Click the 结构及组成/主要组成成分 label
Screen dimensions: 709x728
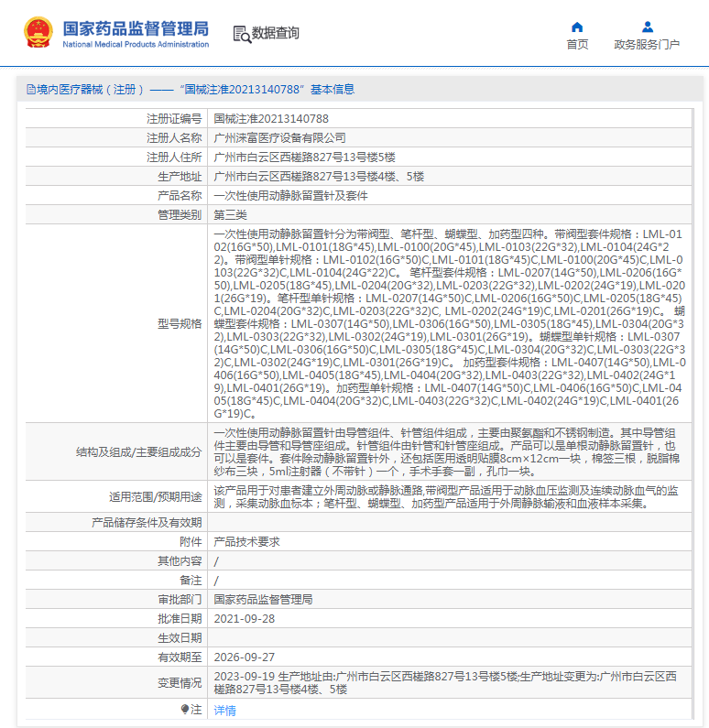tap(139, 451)
